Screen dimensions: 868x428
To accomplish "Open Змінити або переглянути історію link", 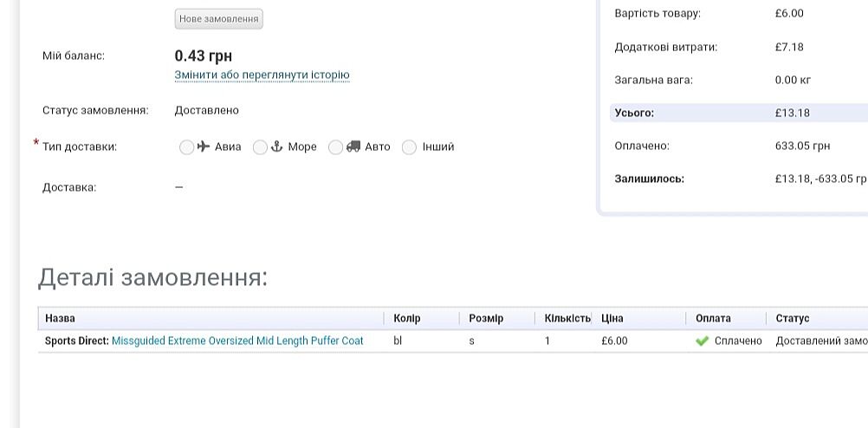I will click(x=262, y=75).
